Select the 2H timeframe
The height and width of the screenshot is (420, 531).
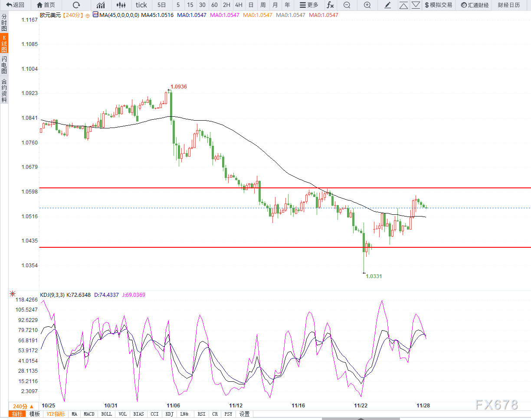pyautogui.click(x=226, y=5)
